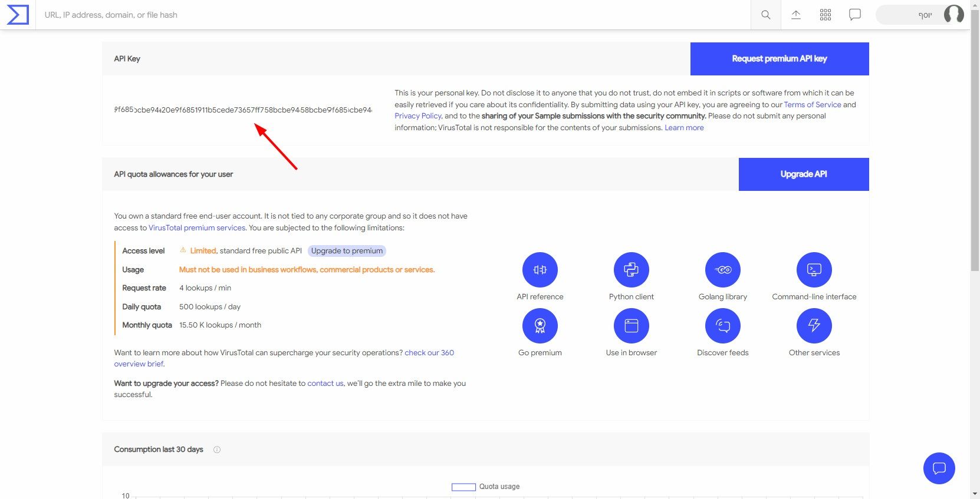Viewport: 980px width, 499px height.
Task: Click the 'Request rate' row label
Action: [144, 288]
